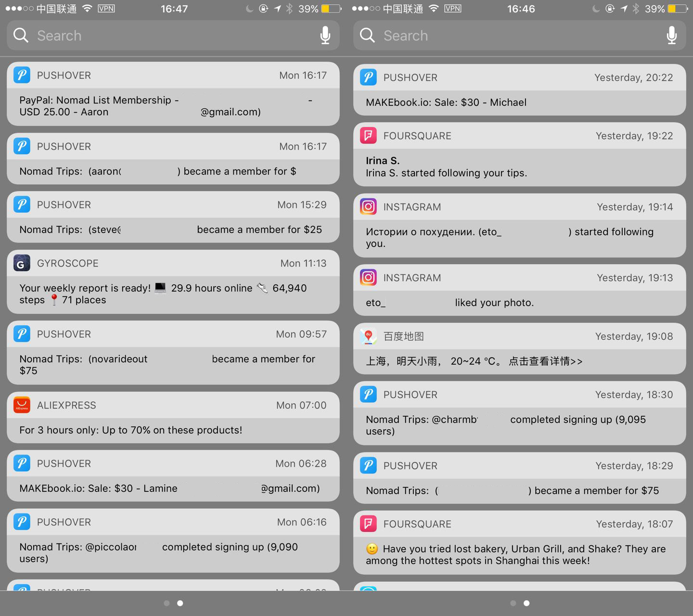Tap the microphone icon in the left Search bar
This screenshot has height=616, width=693.
(x=325, y=36)
